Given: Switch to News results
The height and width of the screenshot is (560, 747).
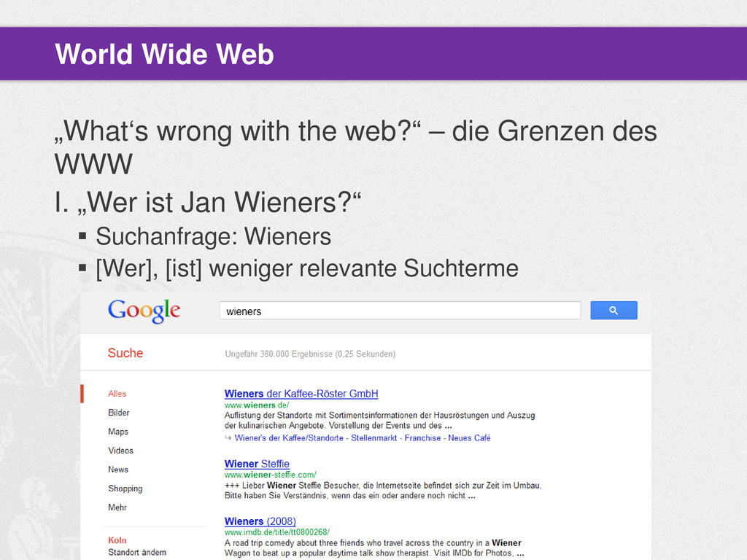Looking at the screenshot, I should pyautogui.click(x=118, y=470).
